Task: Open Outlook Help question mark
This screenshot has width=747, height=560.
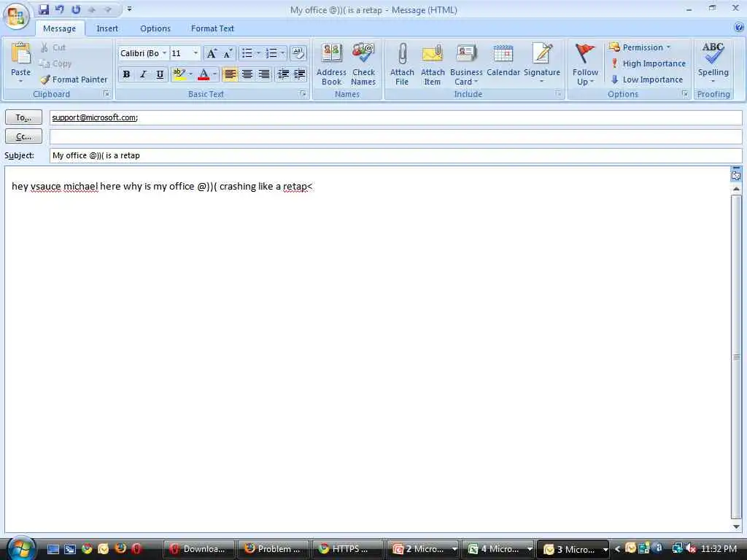Action: [x=739, y=28]
